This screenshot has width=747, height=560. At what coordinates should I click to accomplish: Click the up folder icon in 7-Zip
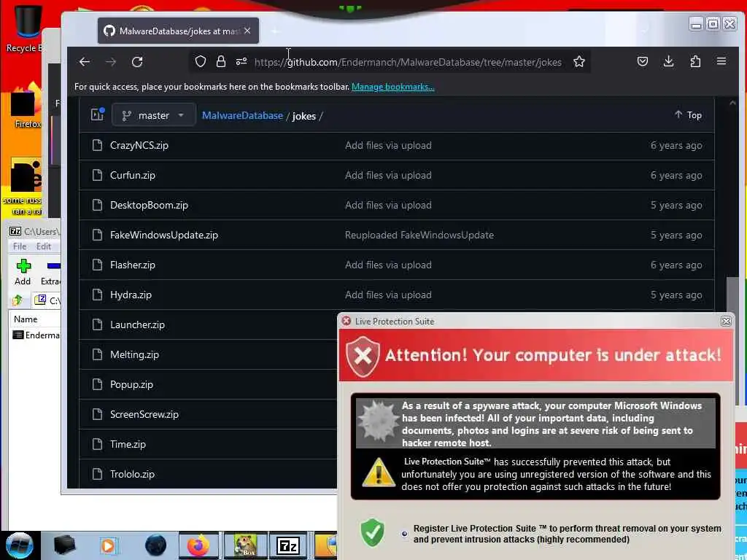pos(18,300)
